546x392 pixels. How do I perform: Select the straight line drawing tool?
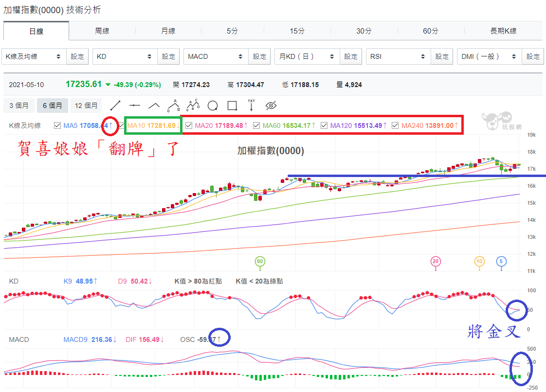click(115, 106)
